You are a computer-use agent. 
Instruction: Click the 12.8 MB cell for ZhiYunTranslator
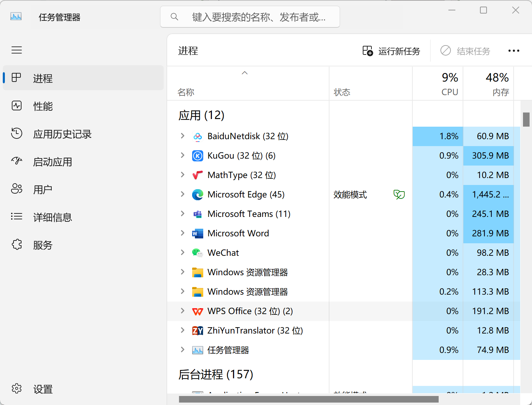pyautogui.click(x=488, y=331)
